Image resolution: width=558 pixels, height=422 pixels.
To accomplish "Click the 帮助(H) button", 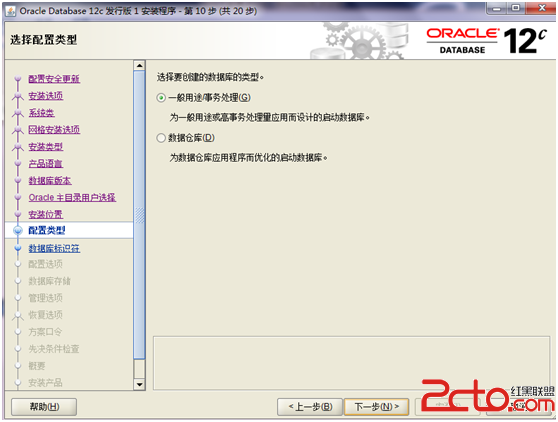I will point(44,407).
